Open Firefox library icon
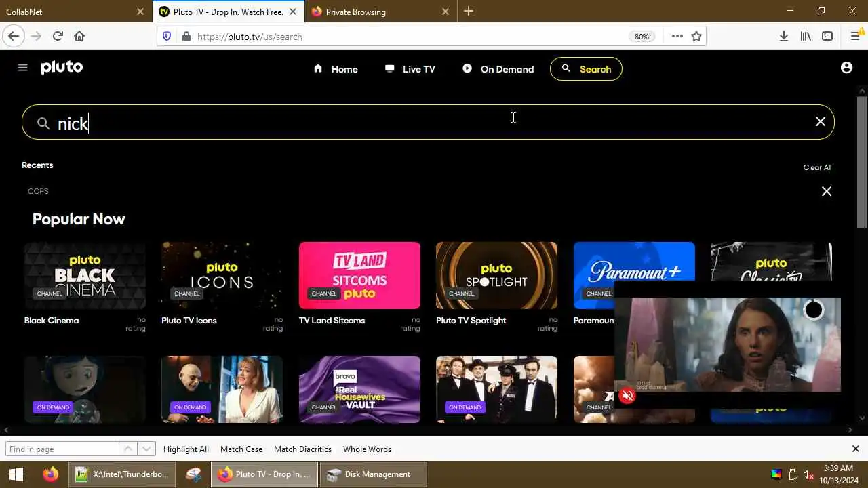The image size is (868, 488). (x=806, y=36)
